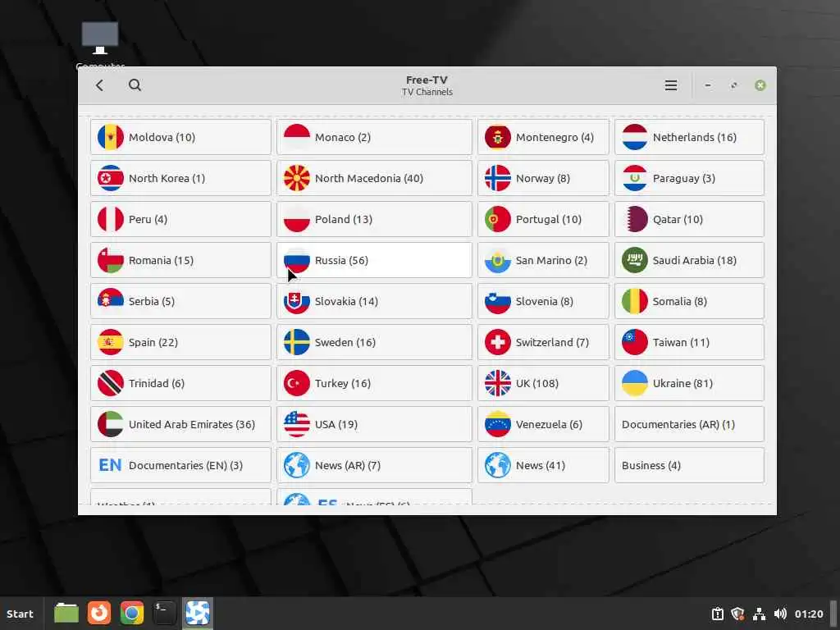This screenshot has width=840, height=630.
Task: Open North Macedonia (40) channels
Action: [x=374, y=178]
